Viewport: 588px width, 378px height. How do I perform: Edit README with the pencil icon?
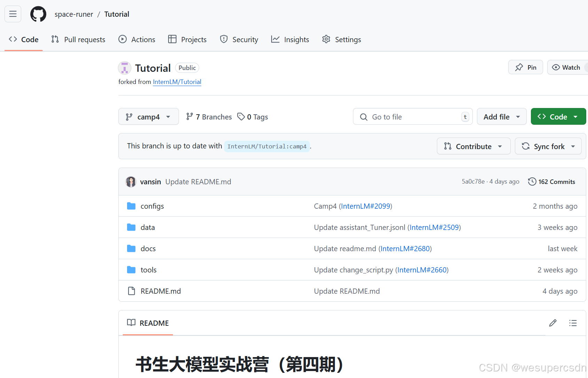pos(553,323)
